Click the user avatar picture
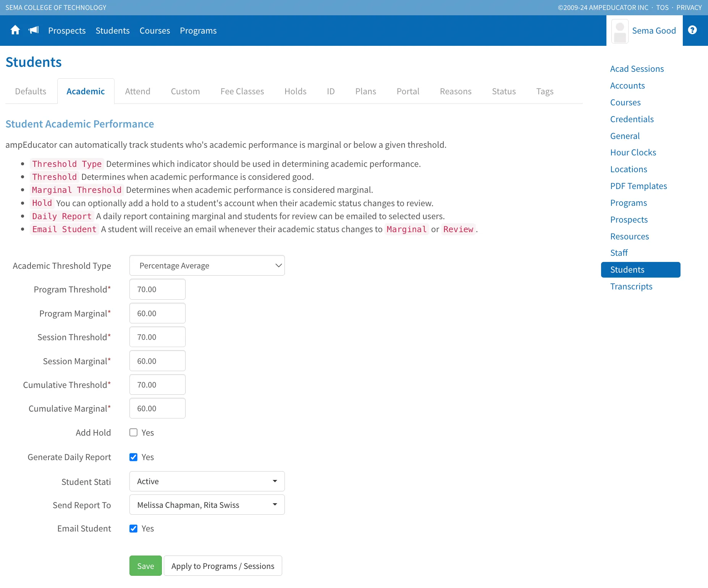708x588 pixels. [x=620, y=31]
